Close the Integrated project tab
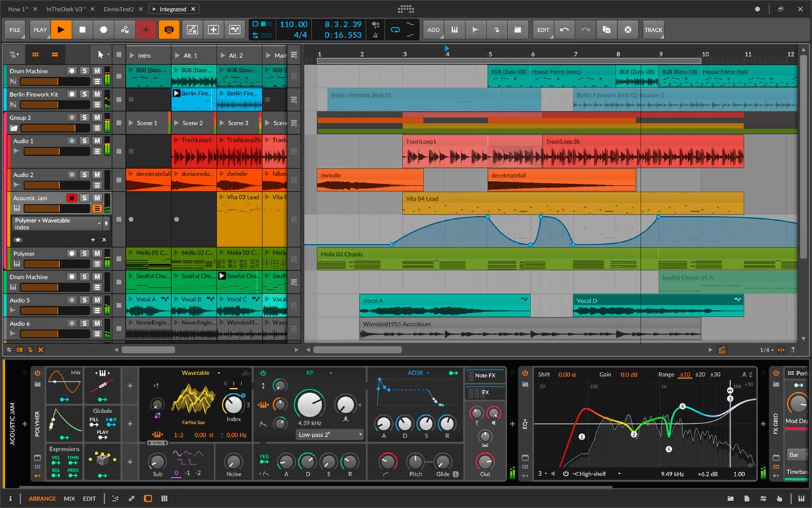Viewport: 812px width, 508px height. (x=193, y=9)
